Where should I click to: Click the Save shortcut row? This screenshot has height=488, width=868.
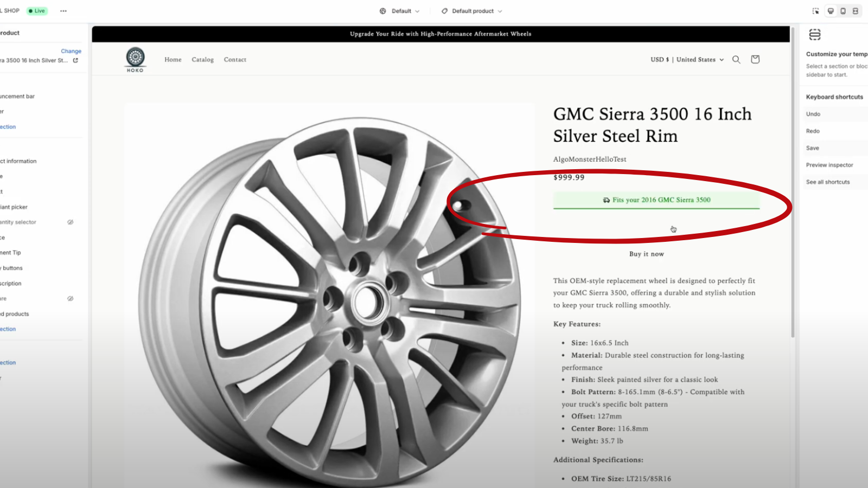click(835, 148)
